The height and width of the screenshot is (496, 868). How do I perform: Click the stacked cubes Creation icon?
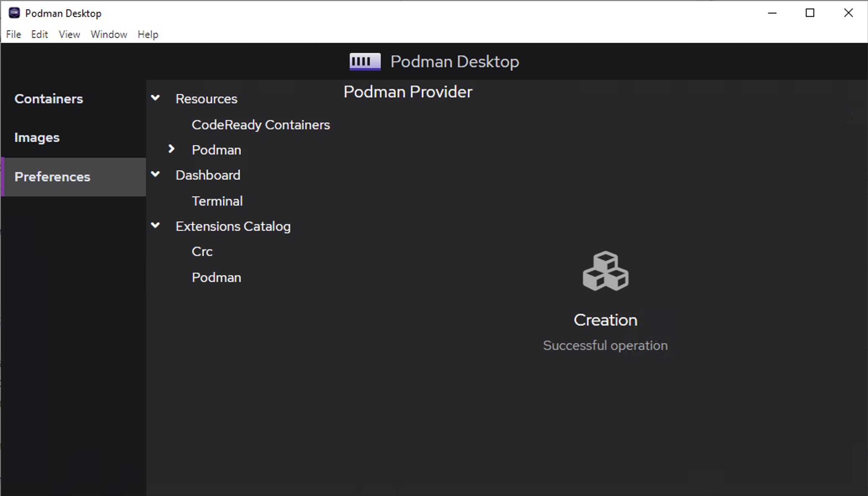605,271
